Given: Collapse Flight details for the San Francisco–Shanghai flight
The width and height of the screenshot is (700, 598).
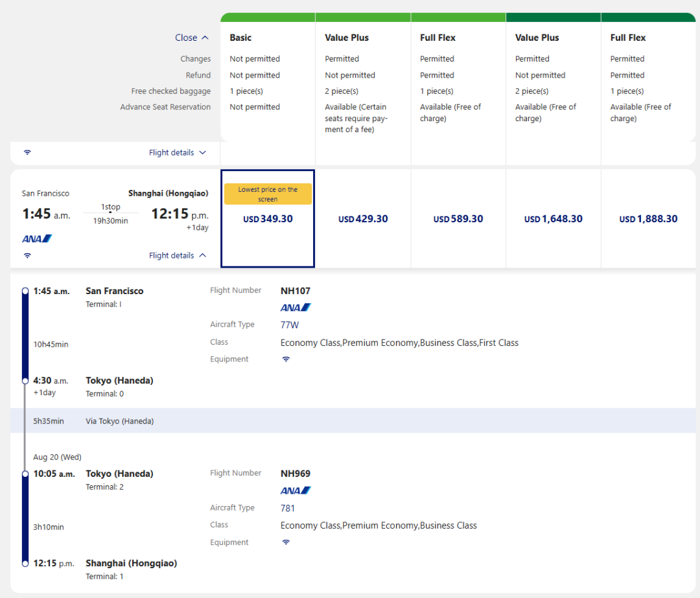Looking at the screenshot, I should point(178,255).
